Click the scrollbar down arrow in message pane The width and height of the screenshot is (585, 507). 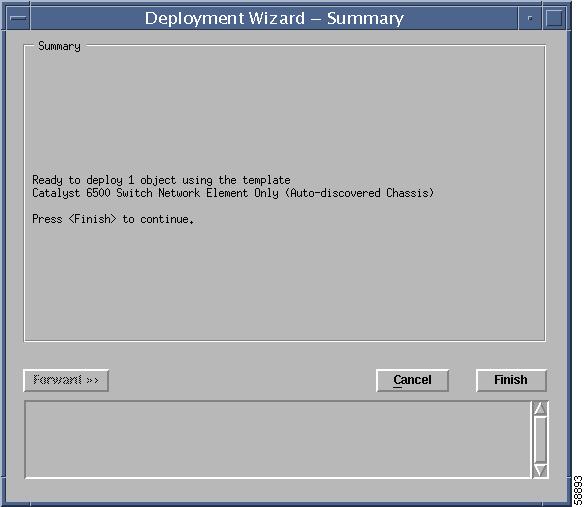[x=540, y=470]
